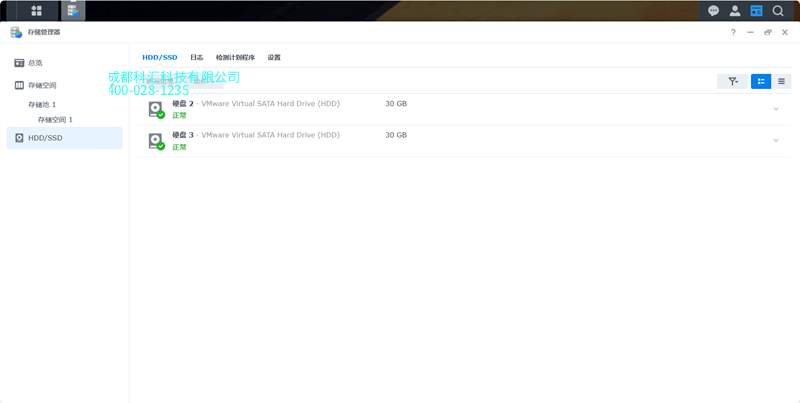Switch to the 检测计划程序 tab
800x403 pixels.
(235, 58)
